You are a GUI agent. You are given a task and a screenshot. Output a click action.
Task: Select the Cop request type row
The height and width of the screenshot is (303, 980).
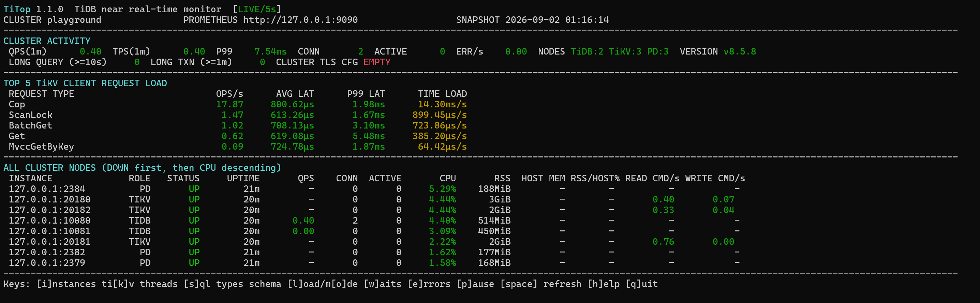click(x=238, y=105)
